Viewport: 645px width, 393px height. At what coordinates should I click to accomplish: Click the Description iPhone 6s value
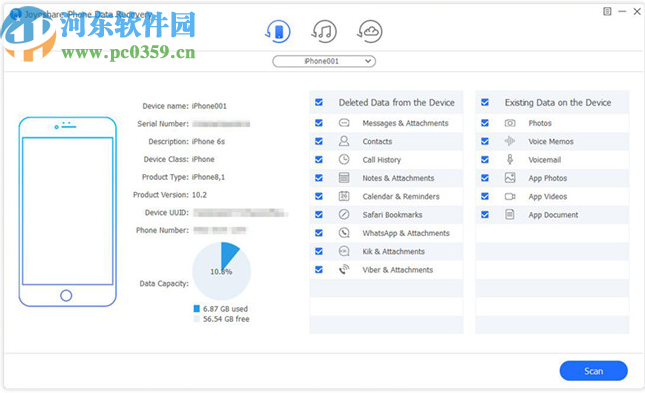coord(208,142)
